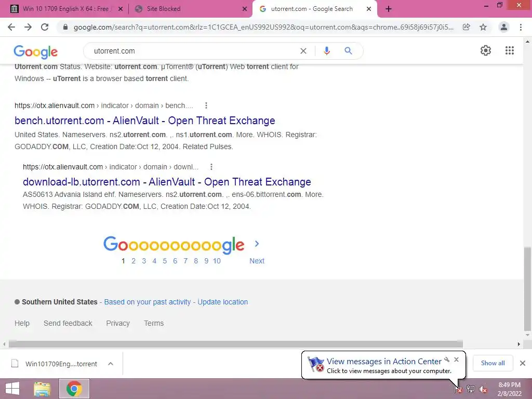Go forward with the browser forward arrow

(28, 27)
